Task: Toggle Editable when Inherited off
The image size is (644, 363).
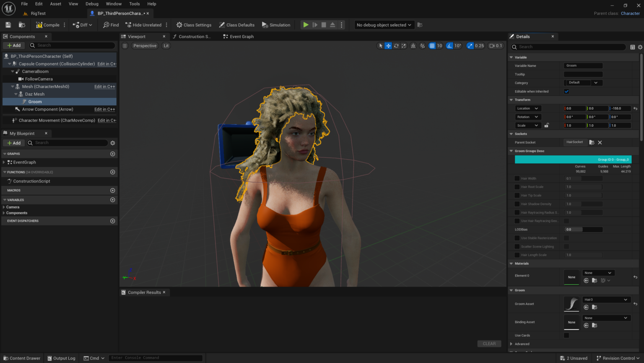Action: pyautogui.click(x=566, y=91)
